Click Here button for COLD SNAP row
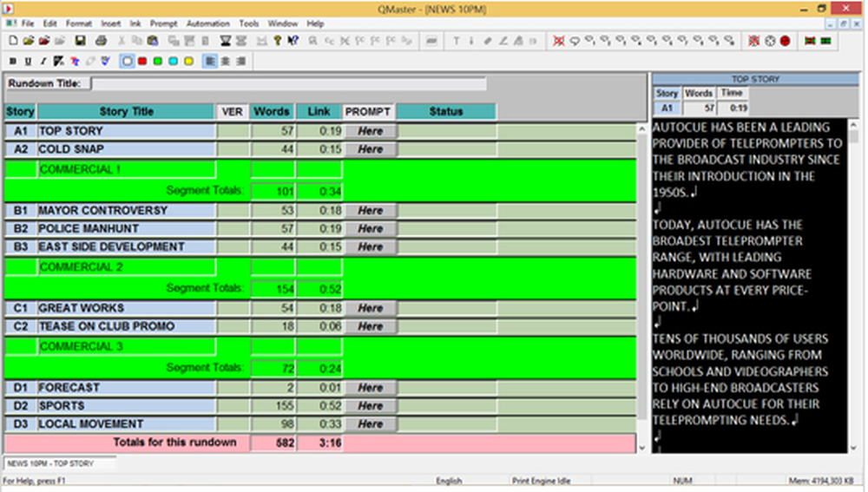The image size is (868, 492). tap(370, 149)
